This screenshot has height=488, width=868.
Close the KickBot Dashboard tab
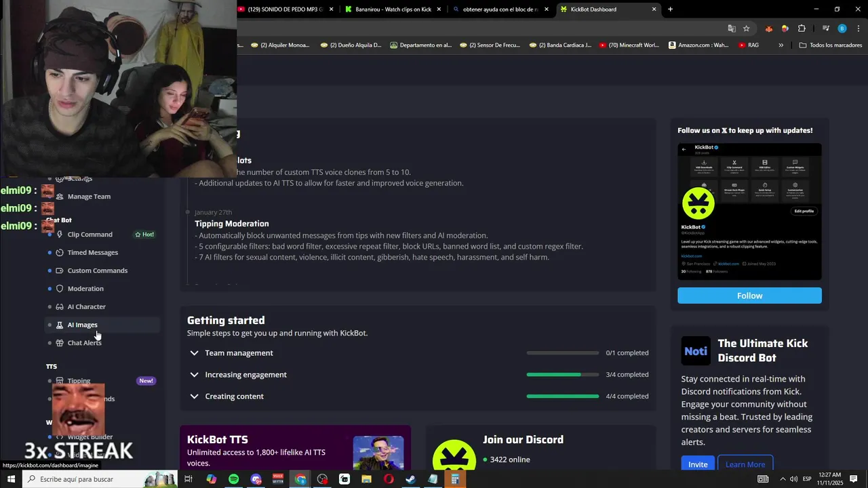(x=654, y=9)
